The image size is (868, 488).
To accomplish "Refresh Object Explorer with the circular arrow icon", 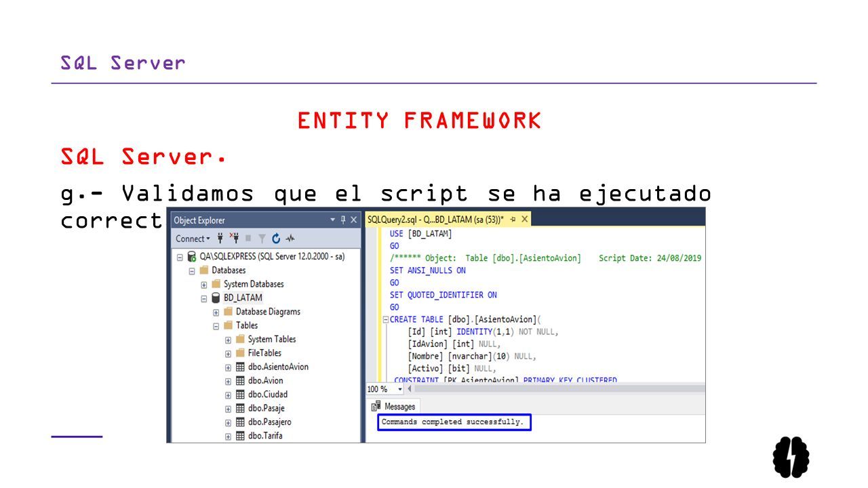I will [276, 239].
